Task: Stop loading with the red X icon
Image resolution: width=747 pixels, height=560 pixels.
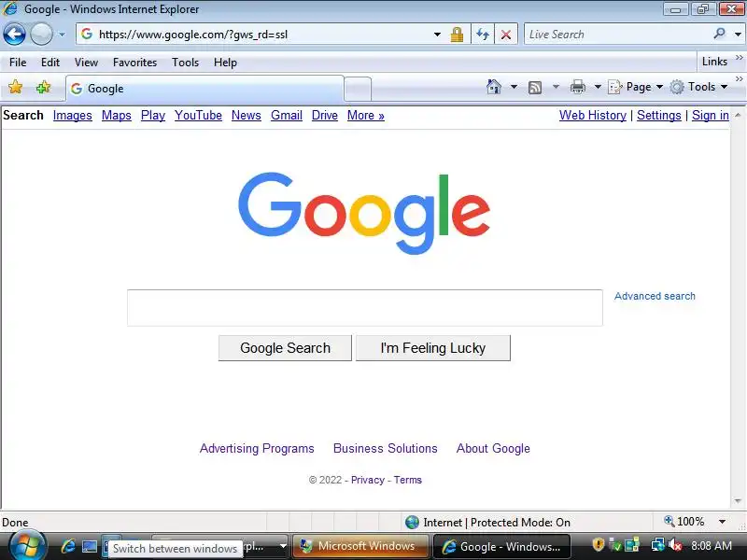Action: coord(506,35)
